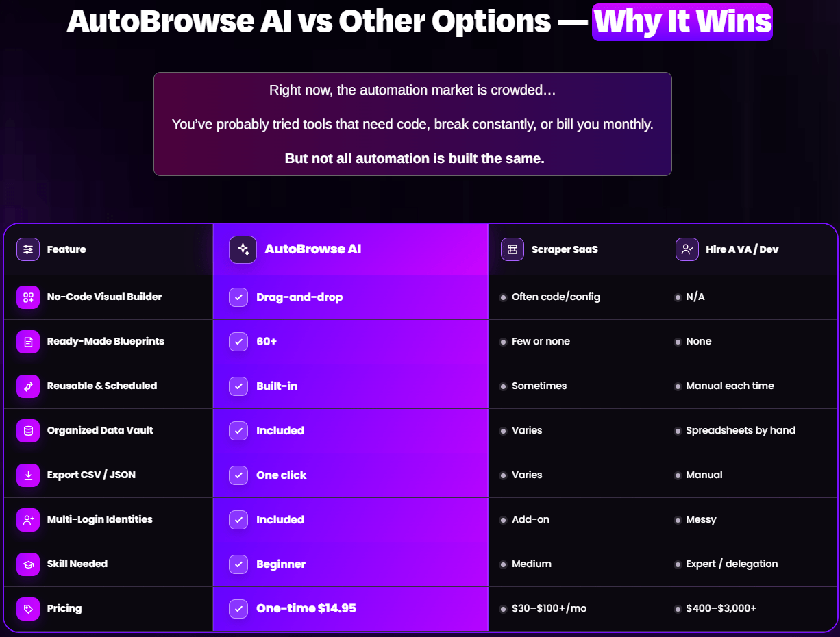The height and width of the screenshot is (637, 840).
Task: Click the checkmark beside Drag-and-drop
Action: coord(238,297)
